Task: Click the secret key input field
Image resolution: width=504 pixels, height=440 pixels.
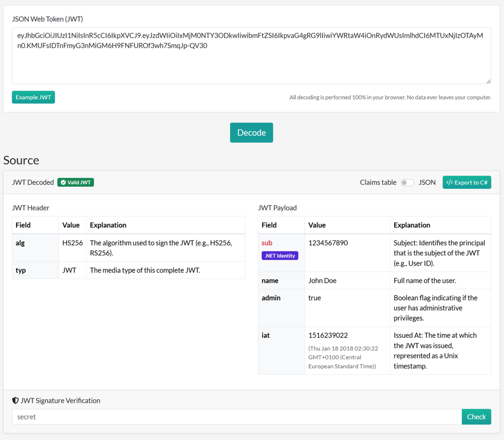Action: click(x=237, y=417)
